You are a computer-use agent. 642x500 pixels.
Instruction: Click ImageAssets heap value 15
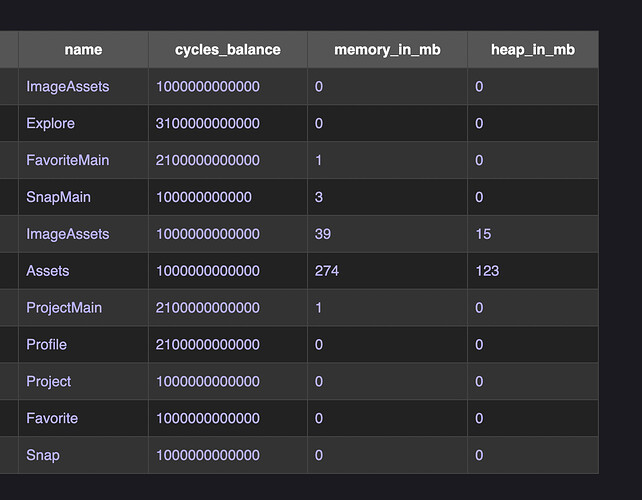coord(483,234)
